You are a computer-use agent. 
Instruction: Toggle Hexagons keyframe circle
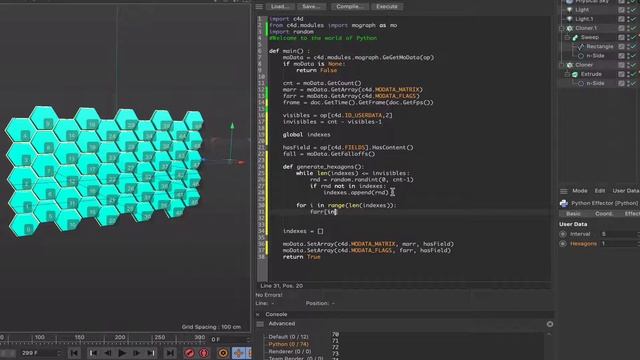563,244
